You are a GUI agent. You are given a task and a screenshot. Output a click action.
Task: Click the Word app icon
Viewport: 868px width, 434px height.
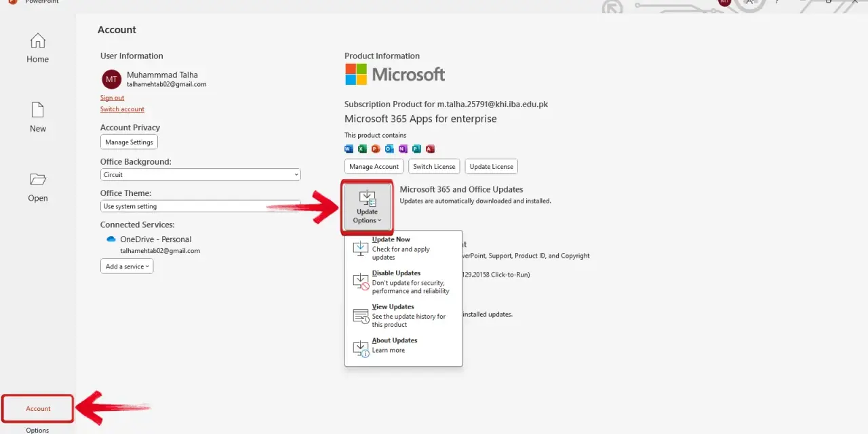349,149
